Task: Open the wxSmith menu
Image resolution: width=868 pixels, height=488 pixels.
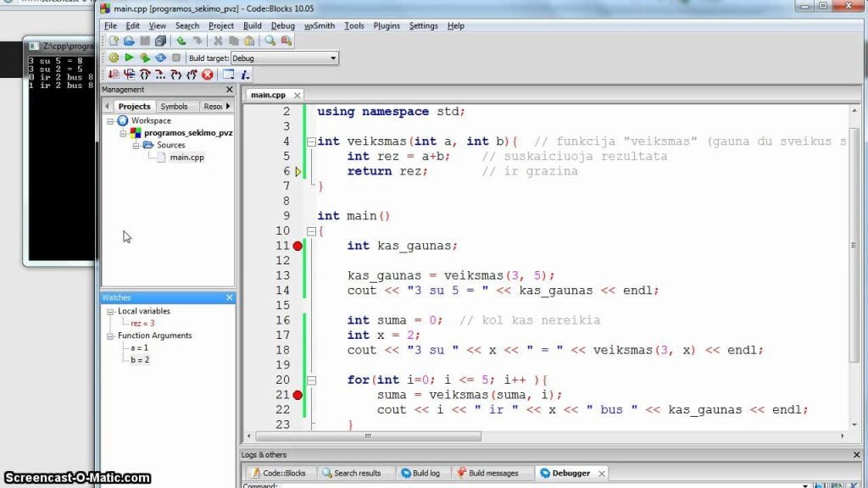Action: [x=320, y=26]
